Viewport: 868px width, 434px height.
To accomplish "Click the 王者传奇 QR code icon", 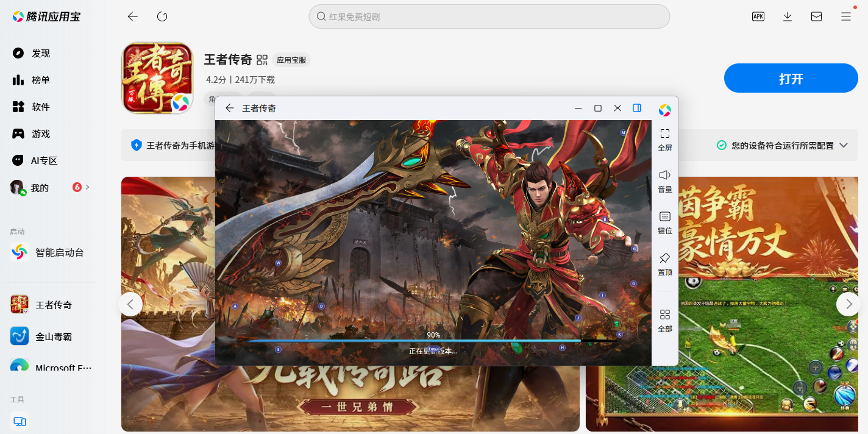I will pos(262,60).
